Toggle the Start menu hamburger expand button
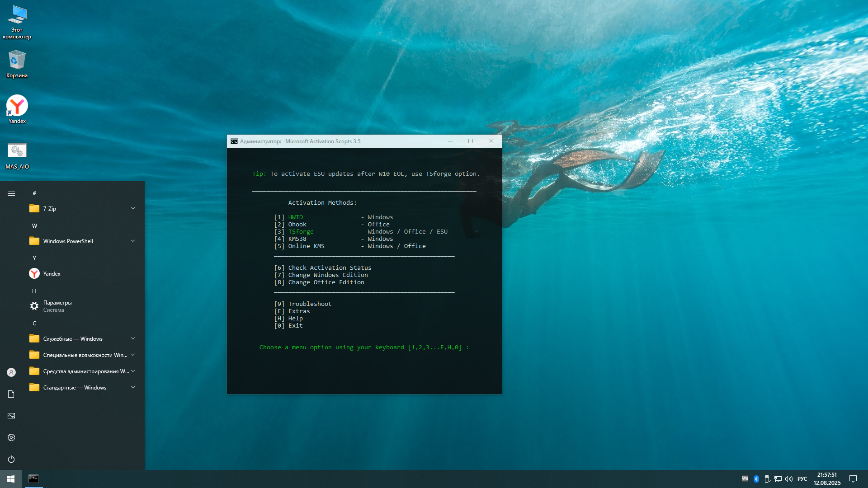 click(x=11, y=193)
